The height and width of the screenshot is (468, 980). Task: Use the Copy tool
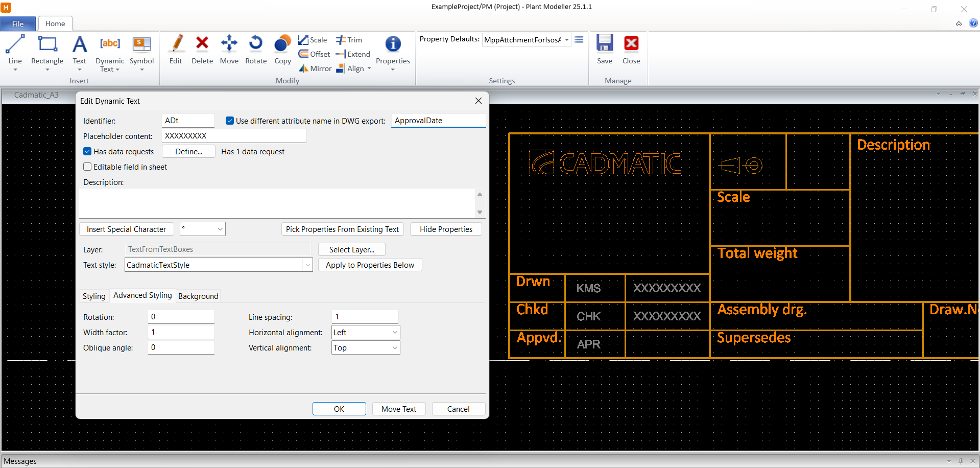click(x=282, y=50)
